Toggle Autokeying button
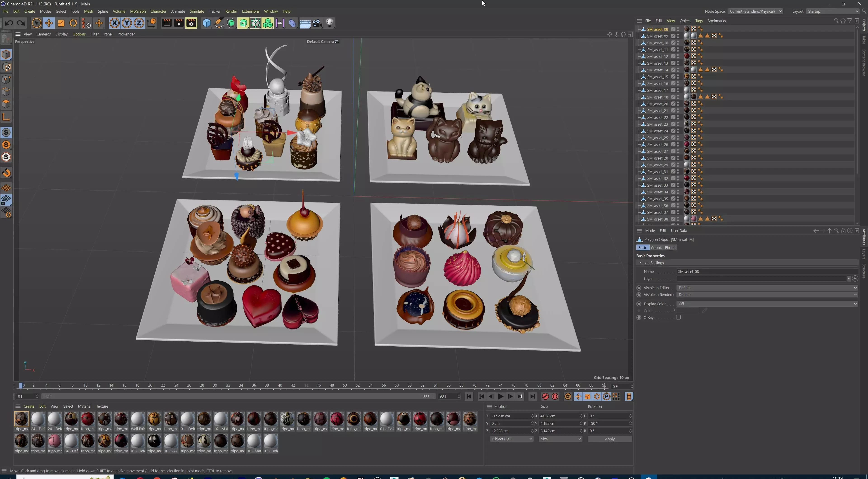Image resolution: width=868 pixels, height=479 pixels. [555, 397]
